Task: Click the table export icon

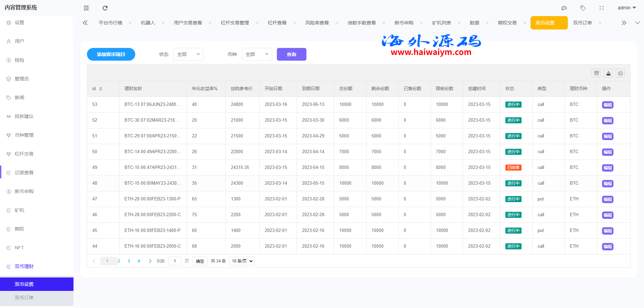Action: click(608, 73)
